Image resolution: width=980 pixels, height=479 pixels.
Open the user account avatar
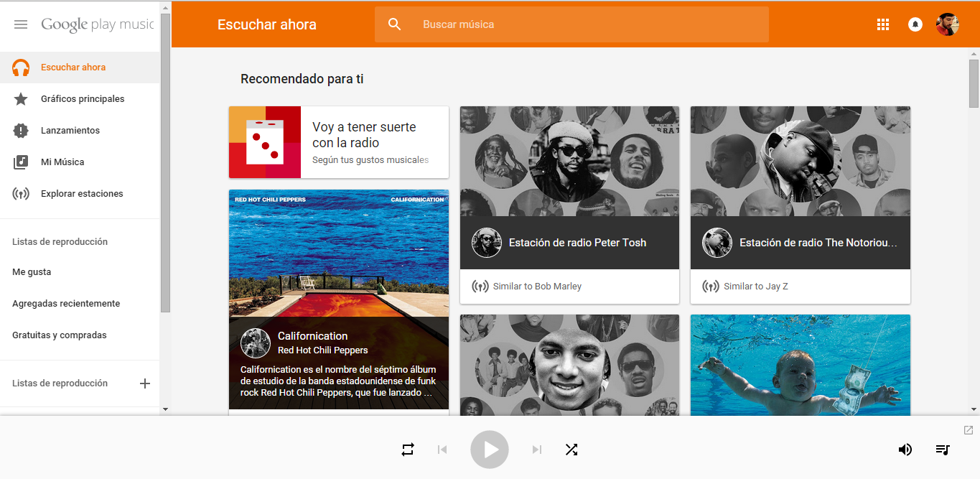[x=948, y=24]
